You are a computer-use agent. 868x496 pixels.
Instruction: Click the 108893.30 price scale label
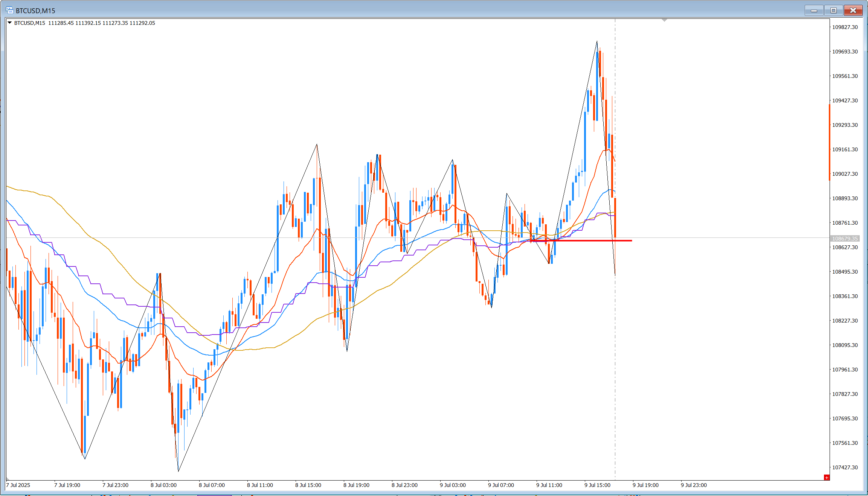pos(845,198)
